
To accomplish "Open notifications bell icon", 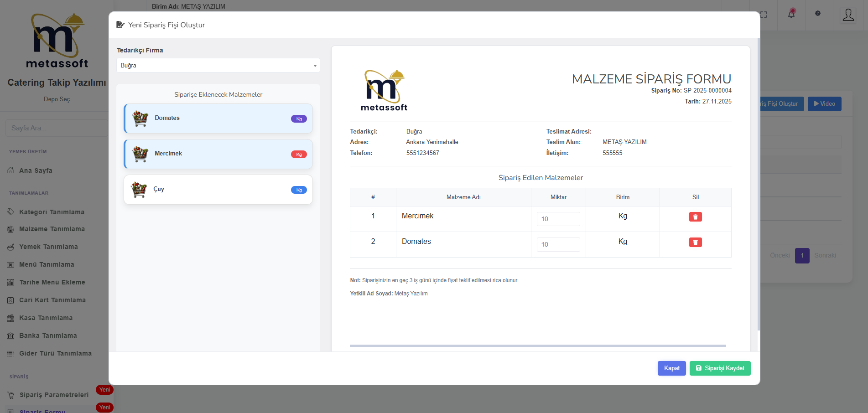I will [x=791, y=14].
